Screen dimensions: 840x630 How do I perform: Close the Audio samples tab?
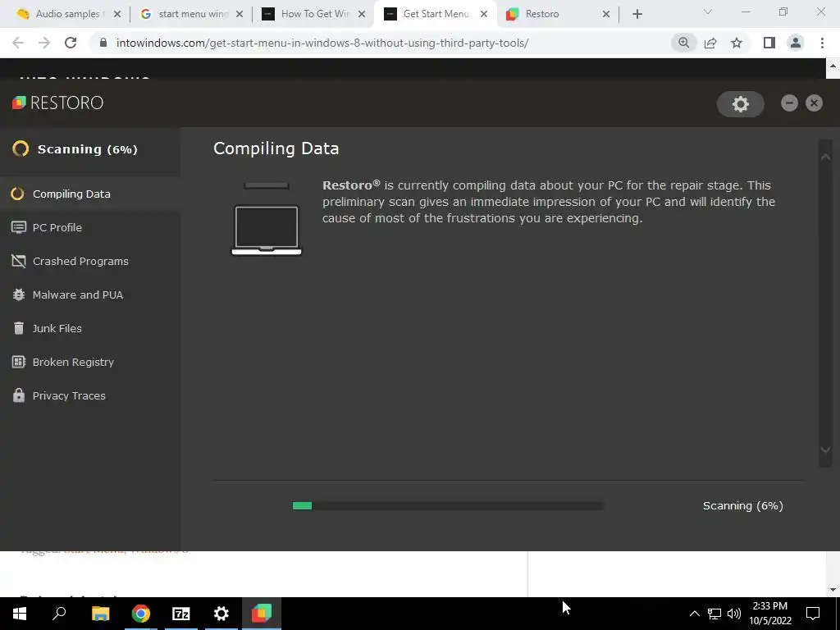pos(116,14)
